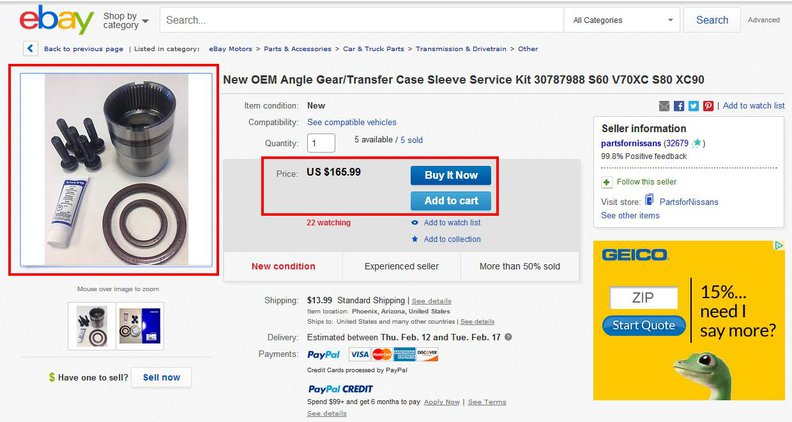This screenshot has height=422, width=792.
Task: Pin listing on Pinterest
Action: pyautogui.click(x=708, y=106)
